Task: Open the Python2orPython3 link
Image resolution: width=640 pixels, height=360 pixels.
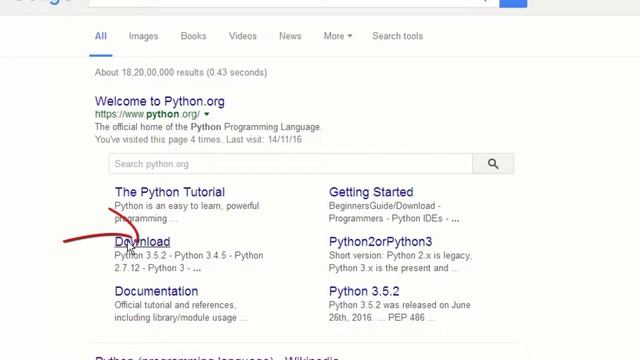Action: (380, 242)
